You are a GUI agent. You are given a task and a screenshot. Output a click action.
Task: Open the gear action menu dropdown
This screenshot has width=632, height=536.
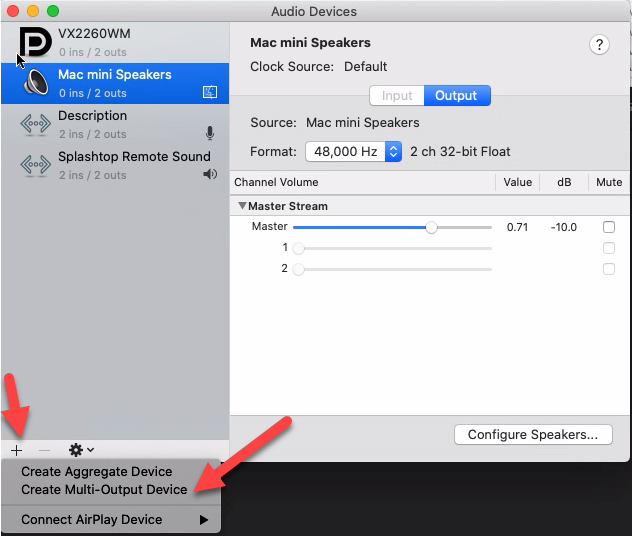[81, 450]
